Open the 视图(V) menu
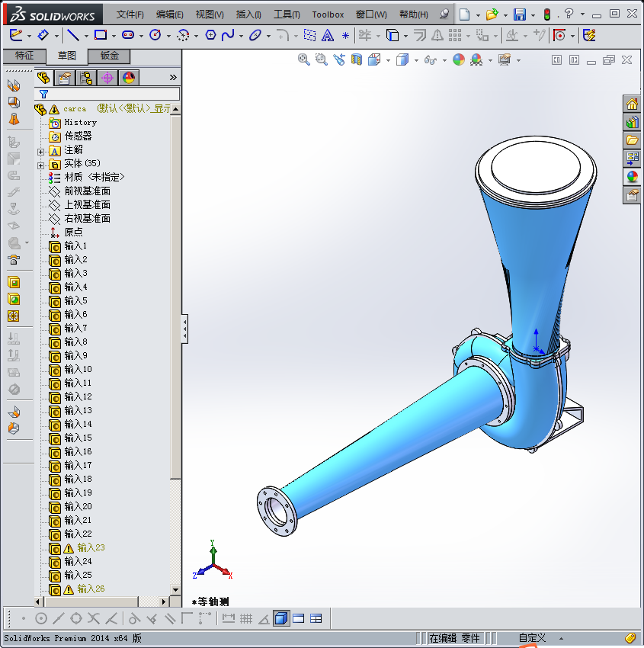This screenshot has height=648, width=644. tap(210, 14)
